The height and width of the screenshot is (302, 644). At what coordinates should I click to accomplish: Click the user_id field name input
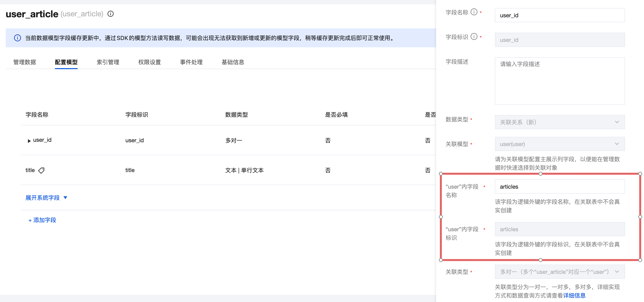point(560,15)
